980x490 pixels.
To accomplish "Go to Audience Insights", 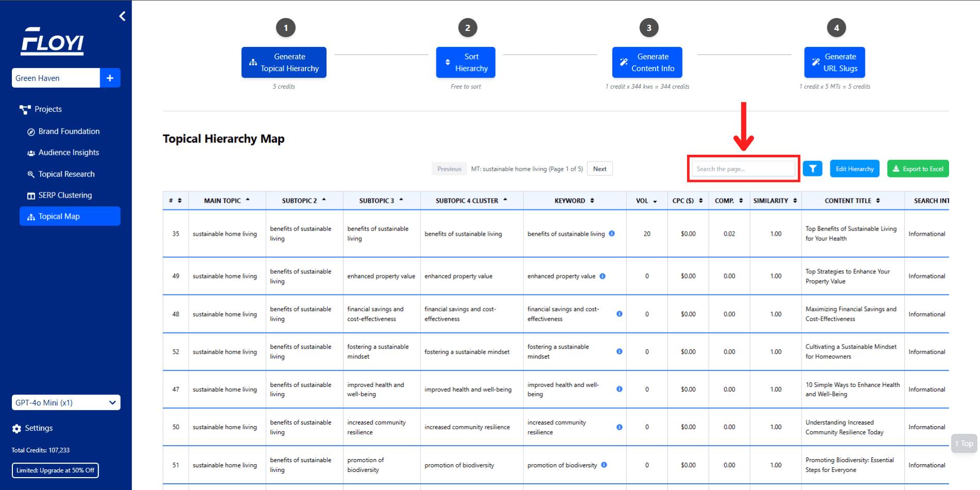I will click(x=63, y=153).
